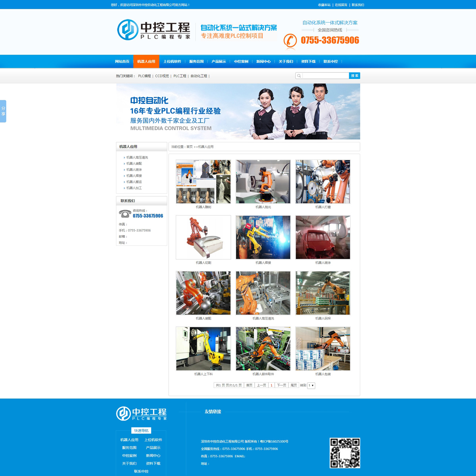Click the orange phone hotline icon

click(x=290, y=40)
